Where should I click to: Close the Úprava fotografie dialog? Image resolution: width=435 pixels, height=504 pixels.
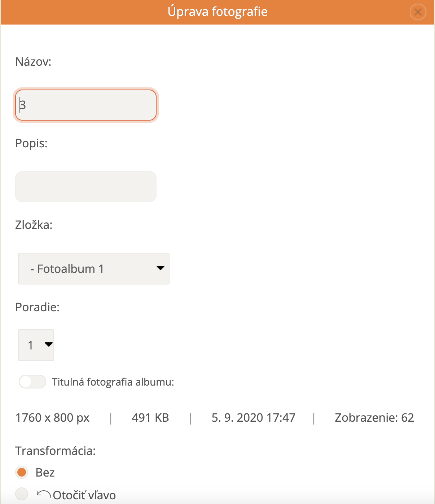(x=418, y=12)
